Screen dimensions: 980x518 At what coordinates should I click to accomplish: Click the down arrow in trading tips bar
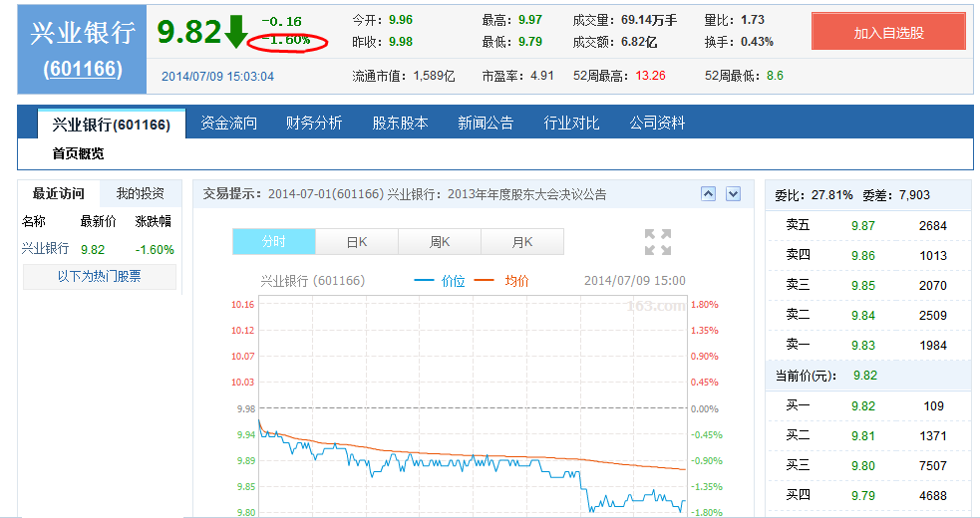click(x=733, y=193)
